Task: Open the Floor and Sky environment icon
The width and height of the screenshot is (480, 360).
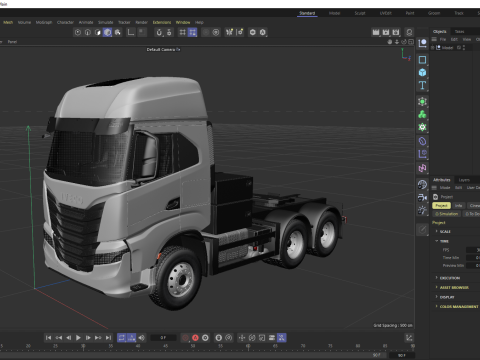Action: point(422,185)
